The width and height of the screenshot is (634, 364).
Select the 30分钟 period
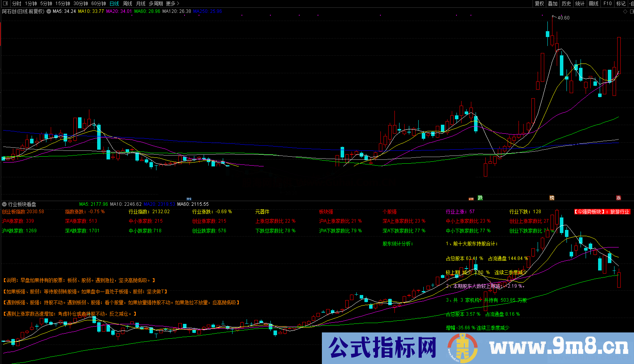pyautogui.click(x=81, y=4)
